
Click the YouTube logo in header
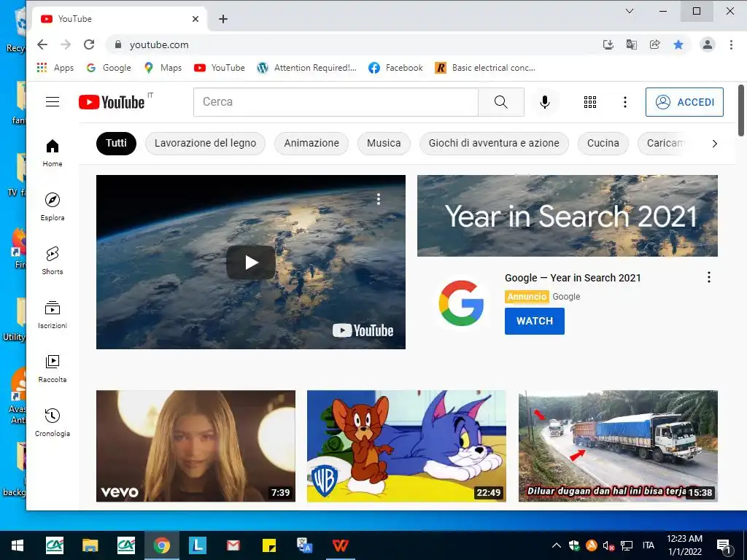click(112, 102)
